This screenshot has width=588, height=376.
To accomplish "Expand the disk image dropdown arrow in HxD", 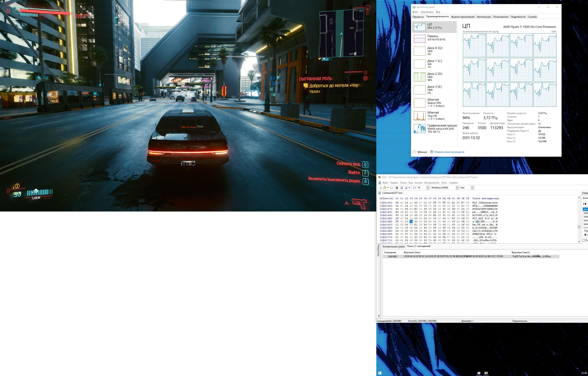I will point(409,188).
